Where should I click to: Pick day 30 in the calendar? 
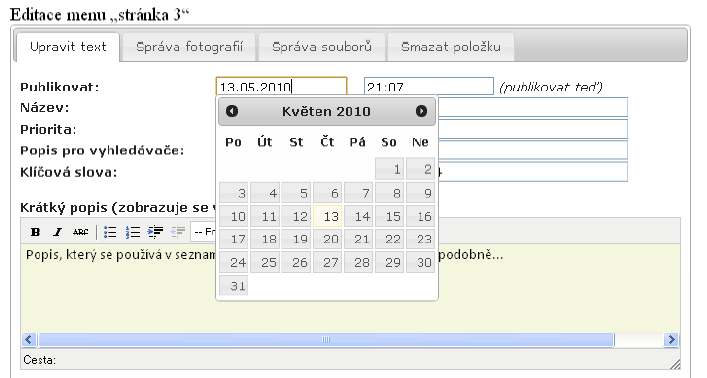421,262
